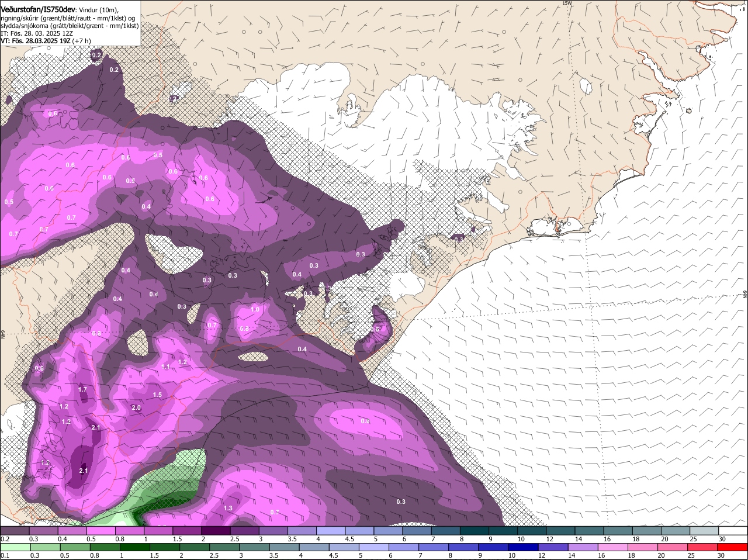
Task: Click the 'VT: Fös. 28.03.2025 19Z' valid time
Action: [x=35, y=42]
